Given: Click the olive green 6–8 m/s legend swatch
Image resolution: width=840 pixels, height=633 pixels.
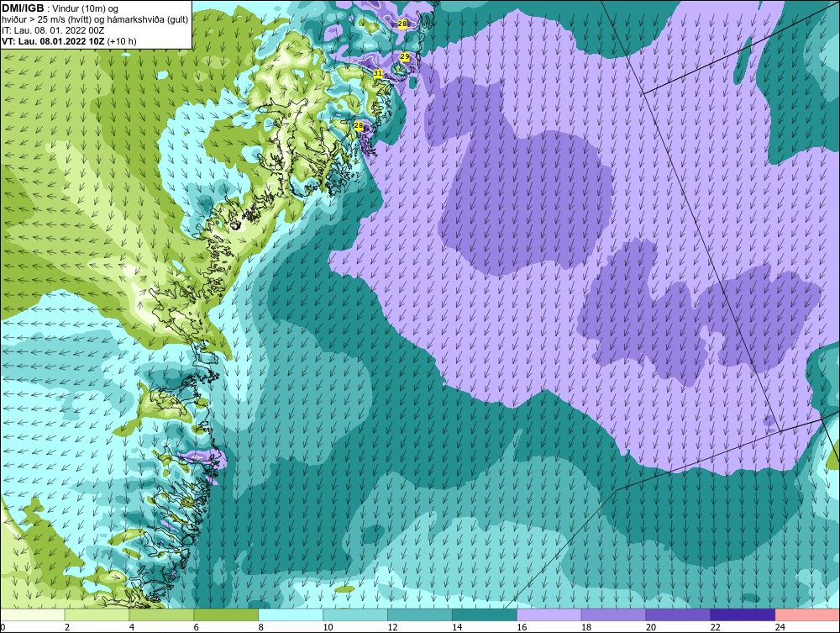Looking at the screenshot, I should tap(226, 615).
